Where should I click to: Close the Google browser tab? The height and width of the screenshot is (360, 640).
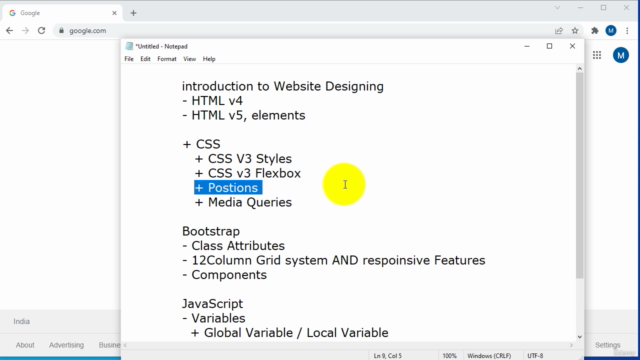coord(114,13)
